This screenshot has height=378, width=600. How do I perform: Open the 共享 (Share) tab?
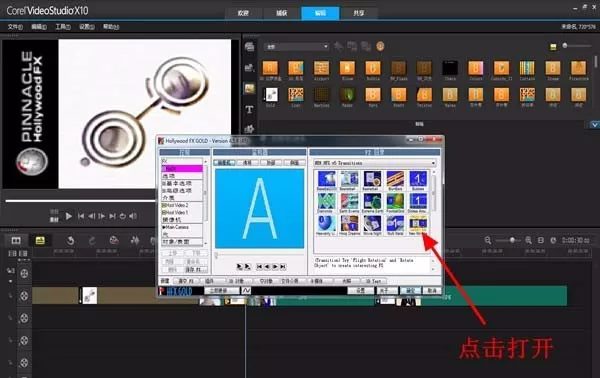coord(359,13)
